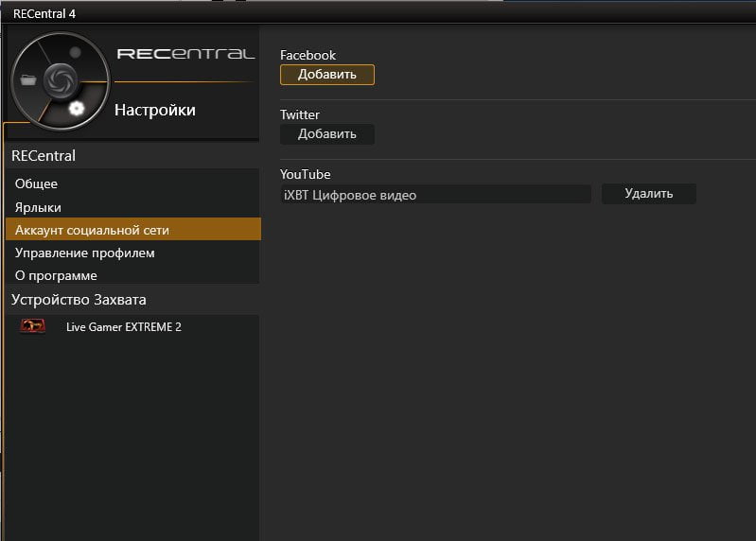Open the folder icon on the dial

tap(28, 79)
